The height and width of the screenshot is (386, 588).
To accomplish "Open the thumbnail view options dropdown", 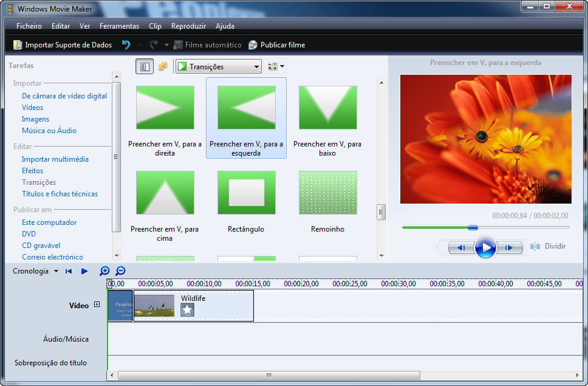I will [276, 67].
